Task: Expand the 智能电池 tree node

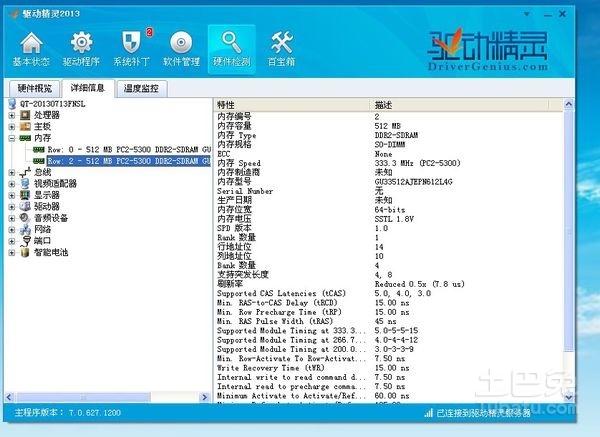Action: point(12,253)
